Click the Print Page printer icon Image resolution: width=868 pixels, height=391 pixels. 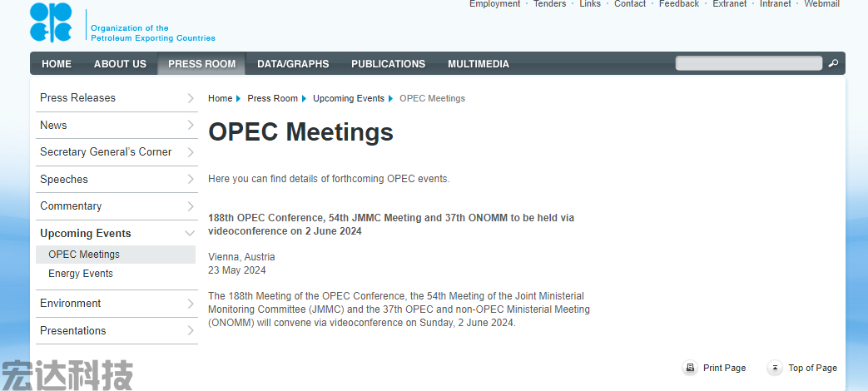coord(690,368)
